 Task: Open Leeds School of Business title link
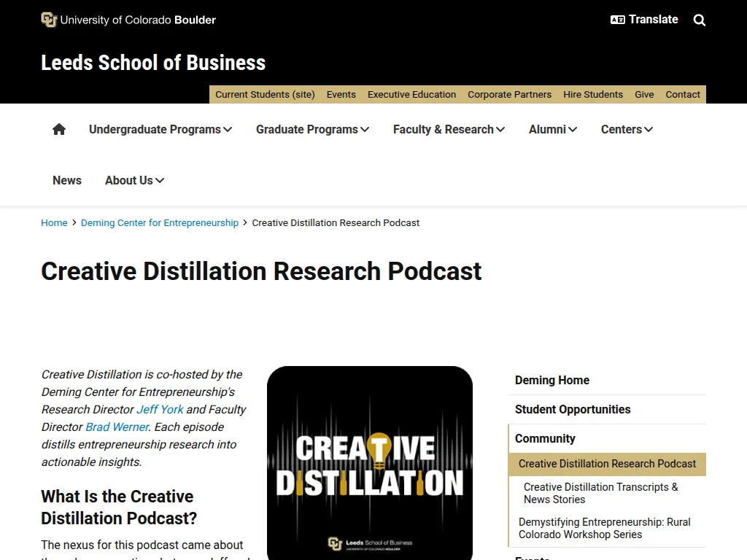tap(153, 63)
